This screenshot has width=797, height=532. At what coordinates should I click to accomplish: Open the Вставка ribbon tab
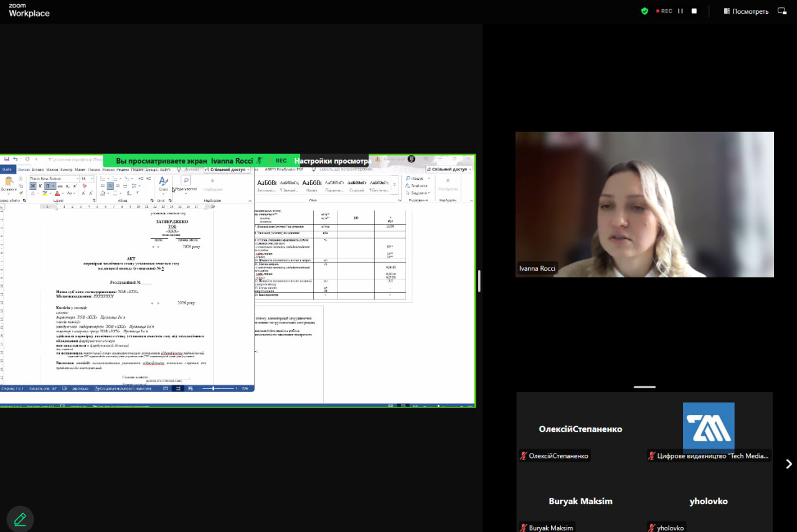(x=38, y=169)
